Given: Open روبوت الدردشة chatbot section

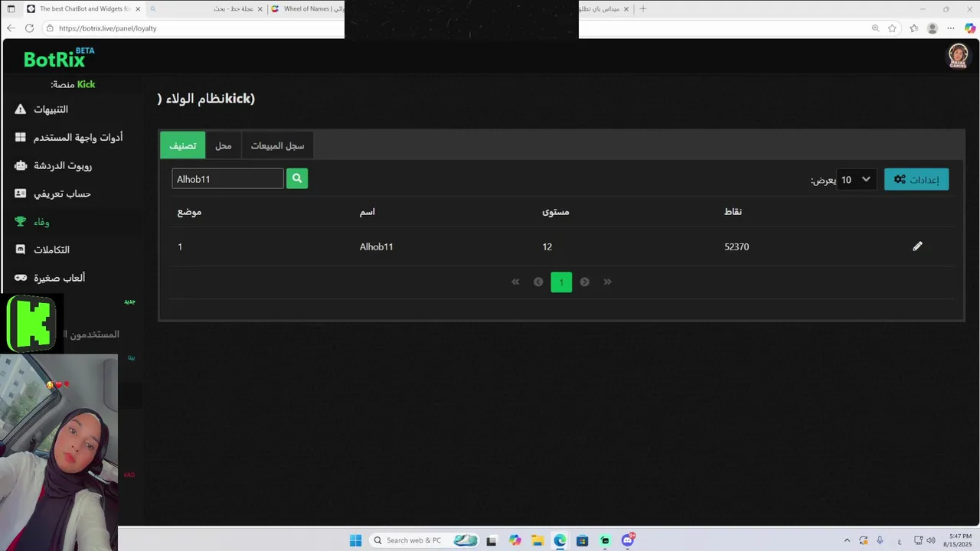Looking at the screenshot, I should 53,165.
